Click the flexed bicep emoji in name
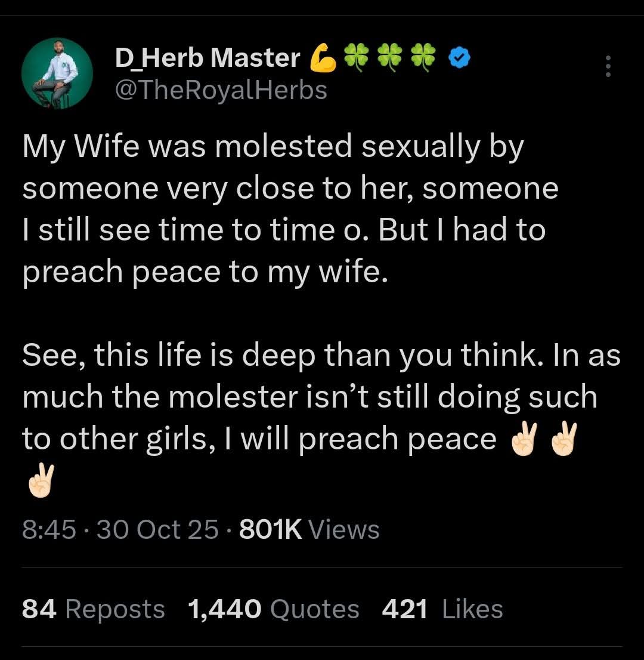This screenshot has height=660, width=644. (x=323, y=58)
